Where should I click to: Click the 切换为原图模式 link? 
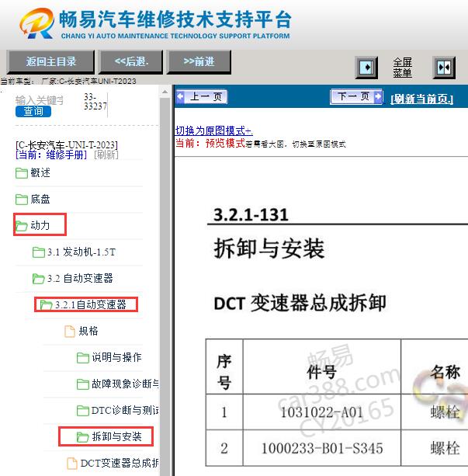213,130
